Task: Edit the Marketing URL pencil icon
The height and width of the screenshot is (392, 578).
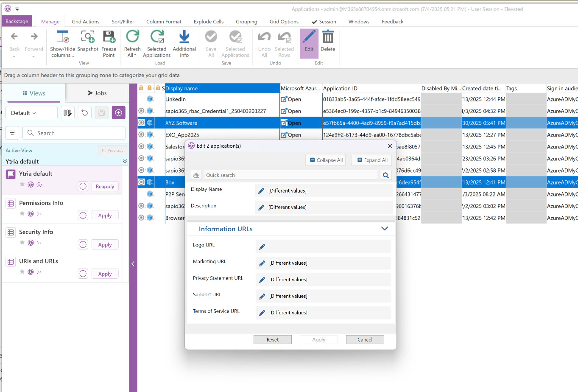Action: click(262, 263)
